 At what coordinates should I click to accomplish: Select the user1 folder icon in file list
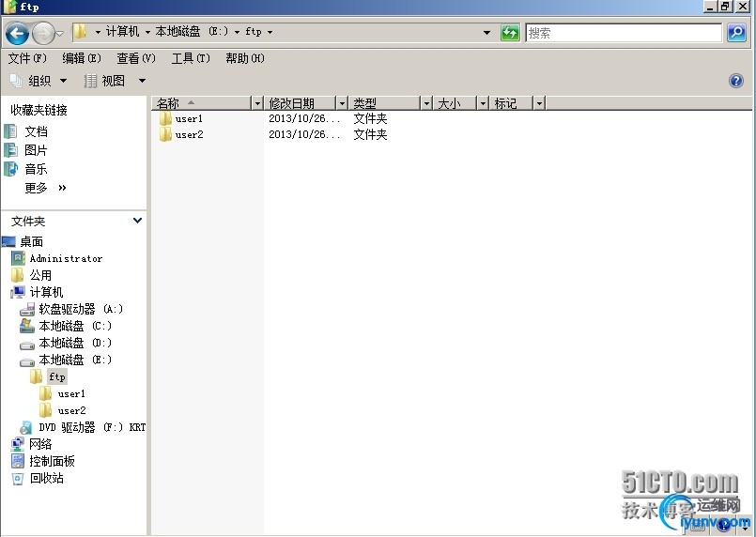(165, 118)
